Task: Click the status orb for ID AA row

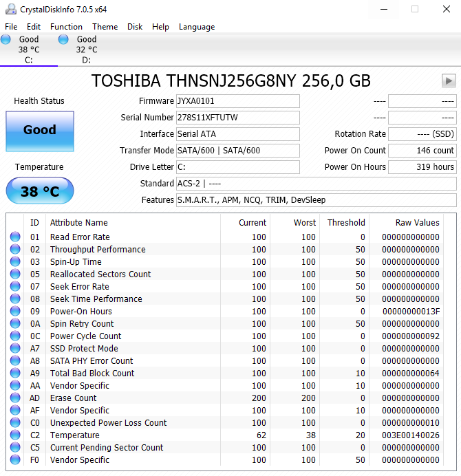Action: (x=15, y=385)
